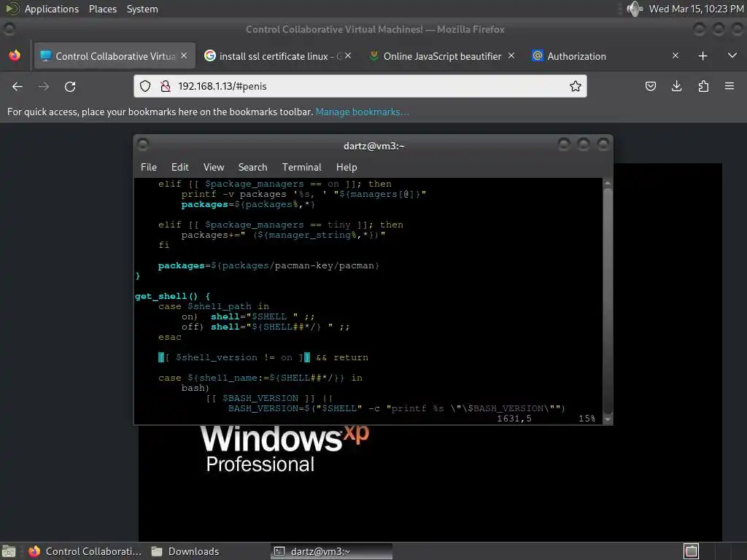
Task: Click the terminal vertical scrollbar thumb
Action: pos(608,301)
